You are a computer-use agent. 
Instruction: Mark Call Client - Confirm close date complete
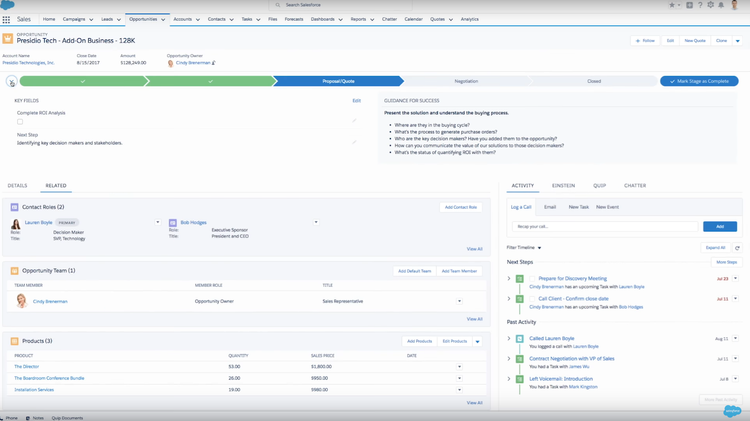[532, 299]
